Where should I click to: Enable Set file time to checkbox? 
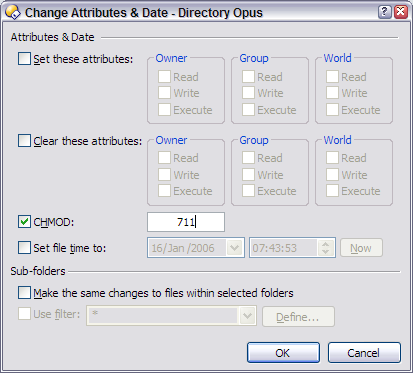click(x=24, y=248)
